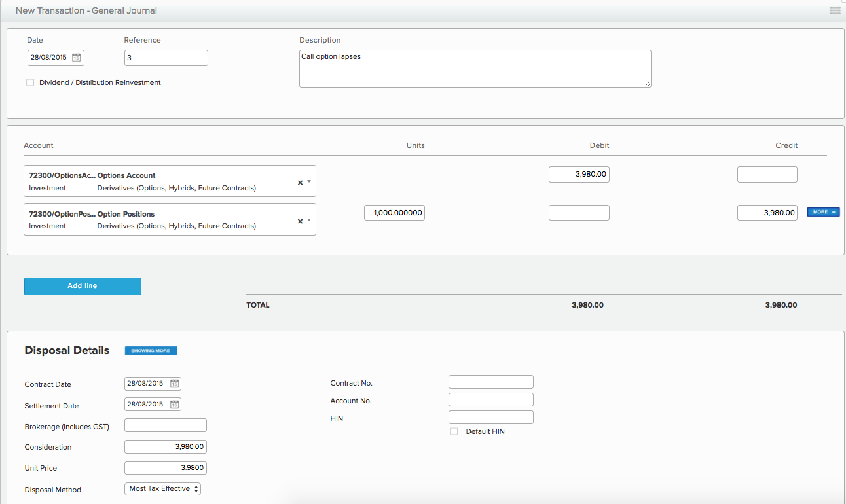The height and width of the screenshot is (504, 846).
Task: Click the Account No. input field
Action: coord(491,400)
